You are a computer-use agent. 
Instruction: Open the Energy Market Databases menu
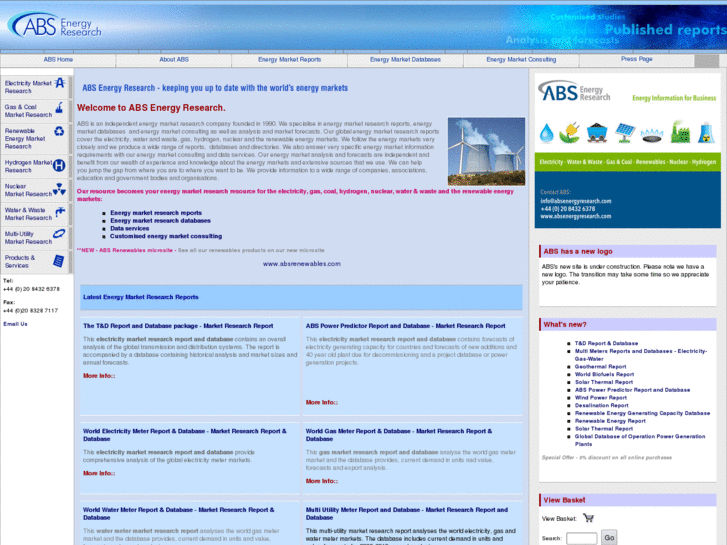(405, 59)
